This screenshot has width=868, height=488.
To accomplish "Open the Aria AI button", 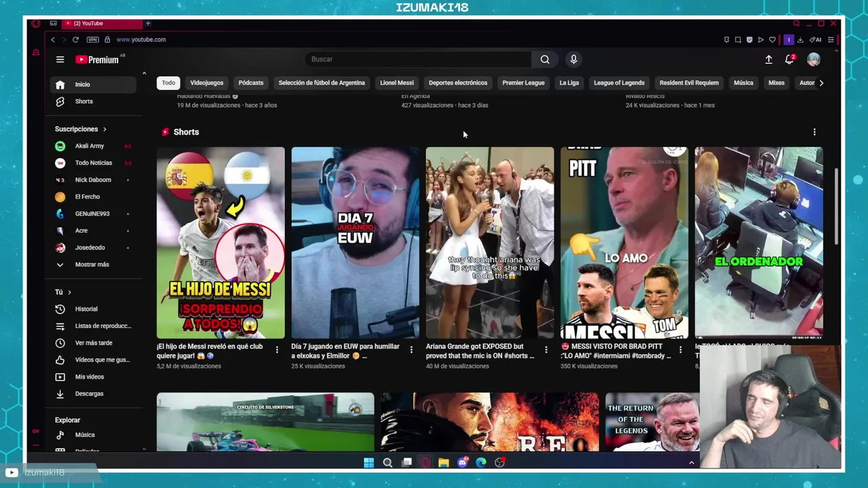I will [815, 40].
